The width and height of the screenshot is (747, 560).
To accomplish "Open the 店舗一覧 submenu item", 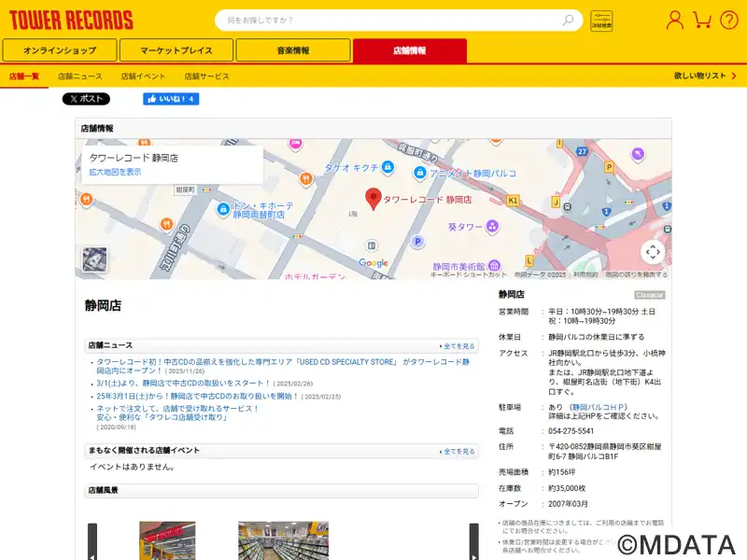I will (x=24, y=77).
